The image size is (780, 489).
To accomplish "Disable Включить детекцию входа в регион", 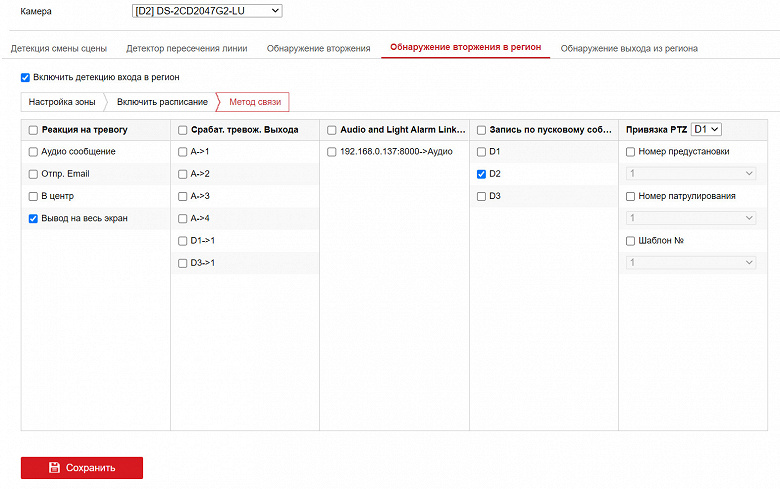I will tap(26, 77).
